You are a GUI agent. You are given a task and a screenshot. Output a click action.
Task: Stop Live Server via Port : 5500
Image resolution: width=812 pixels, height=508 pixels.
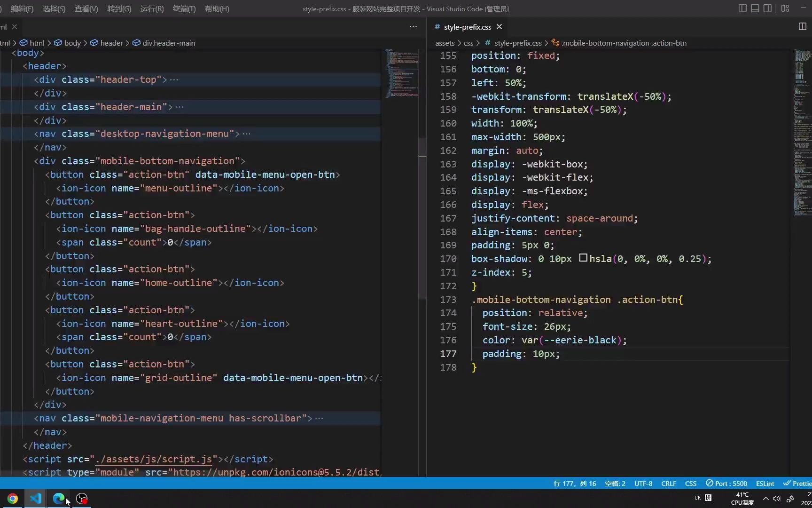click(x=726, y=484)
